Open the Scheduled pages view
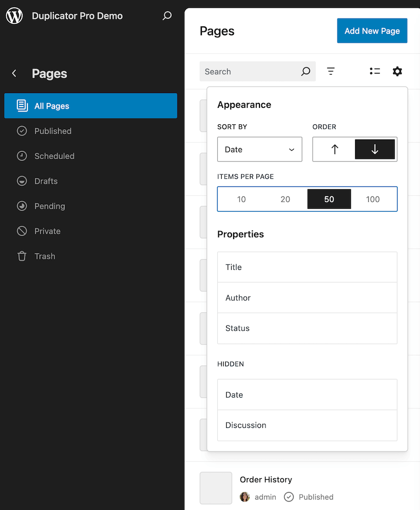The image size is (420, 510). [x=91, y=156]
